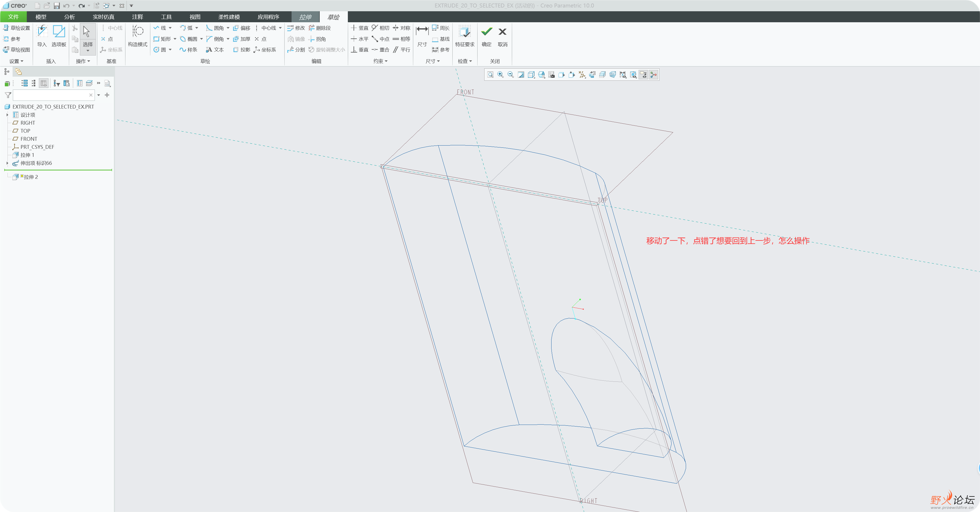The image size is (980, 512).
Task: Open the File menu
Action: tap(13, 17)
